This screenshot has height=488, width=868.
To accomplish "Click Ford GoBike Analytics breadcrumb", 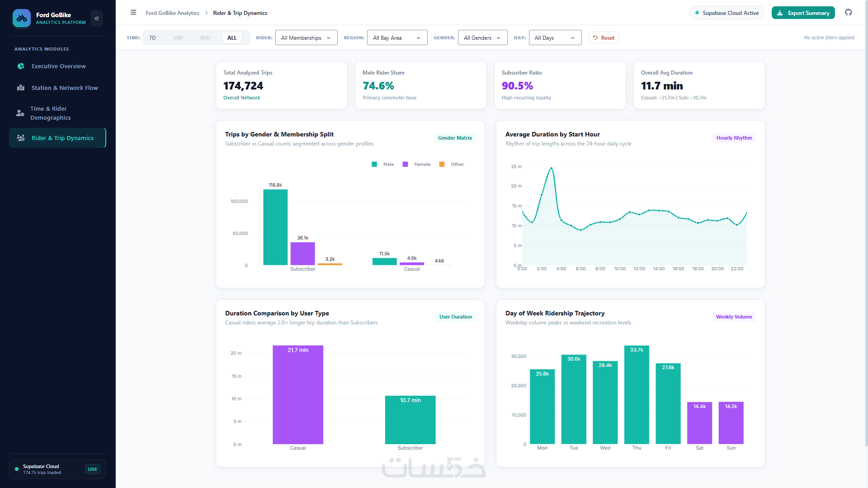I will (172, 13).
